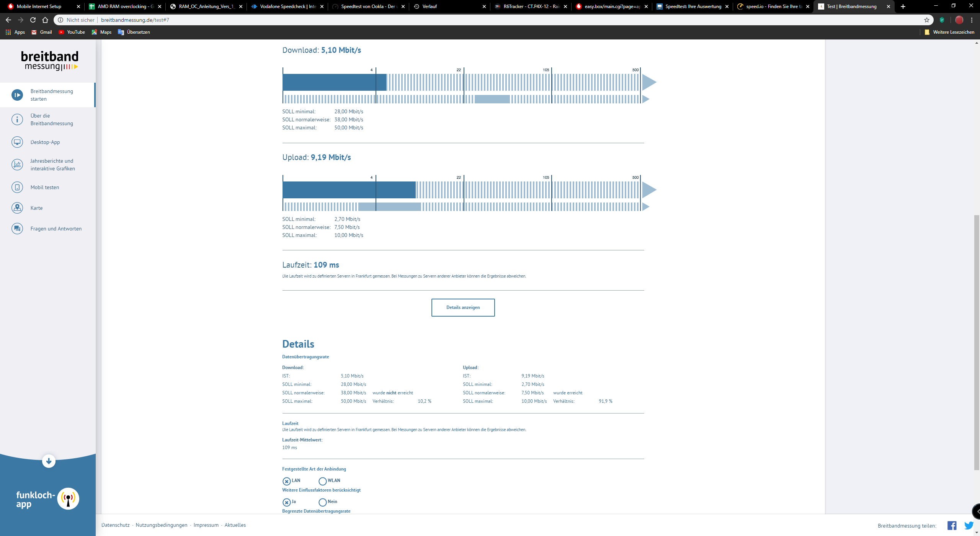
Task: Click Fragen und Antworten chat icon
Action: [17, 229]
